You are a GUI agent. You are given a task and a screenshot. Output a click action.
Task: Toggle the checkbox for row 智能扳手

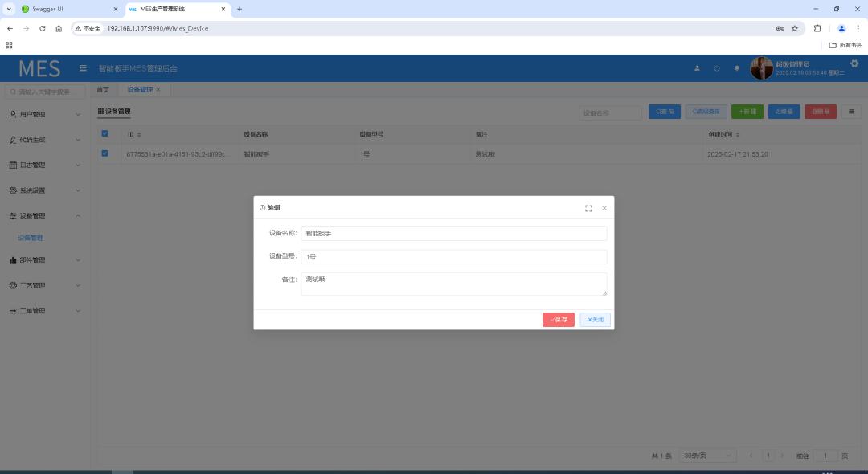pyautogui.click(x=104, y=153)
